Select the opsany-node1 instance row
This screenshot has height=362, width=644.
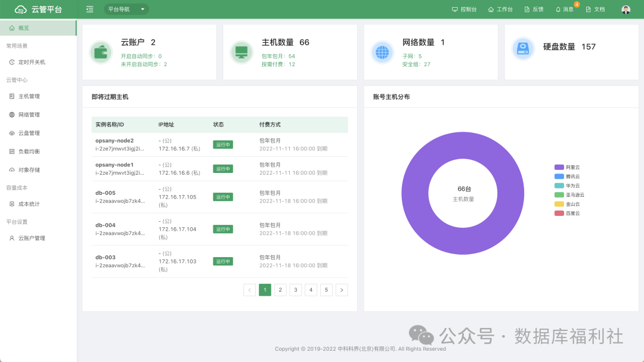(219, 169)
